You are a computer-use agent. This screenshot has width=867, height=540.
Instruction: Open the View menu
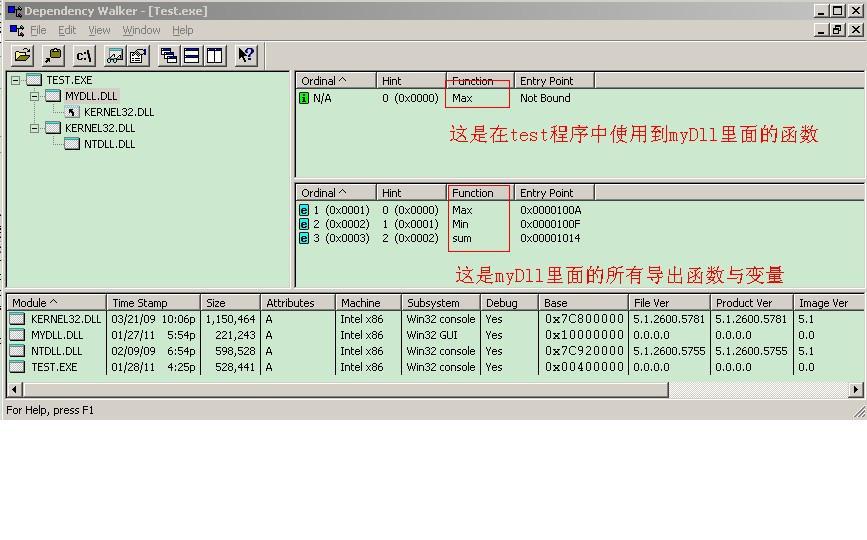(x=100, y=30)
